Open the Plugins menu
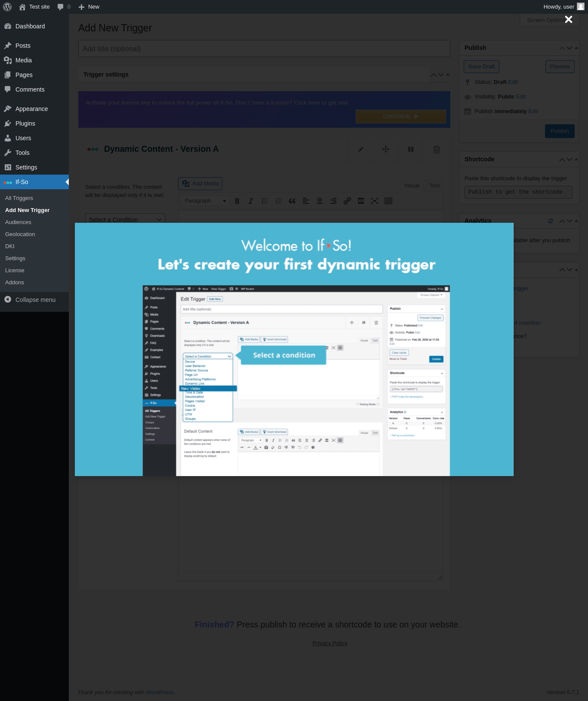This screenshot has width=588, height=701. point(34,123)
